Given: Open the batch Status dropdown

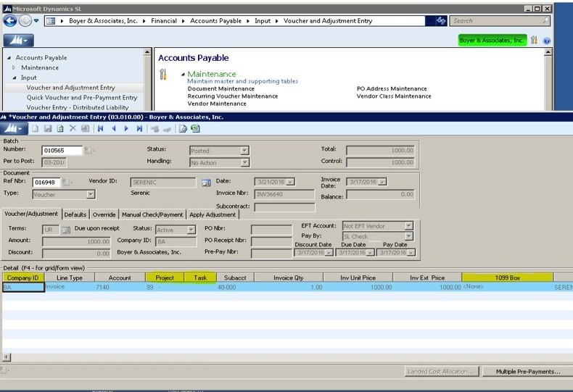Looking at the screenshot, I should [x=244, y=151].
